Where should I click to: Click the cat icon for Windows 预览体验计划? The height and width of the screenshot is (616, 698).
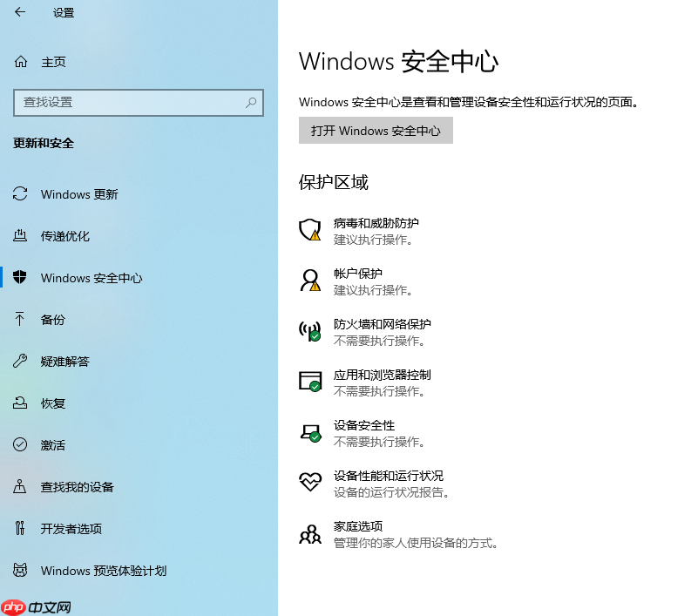pos(20,570)
